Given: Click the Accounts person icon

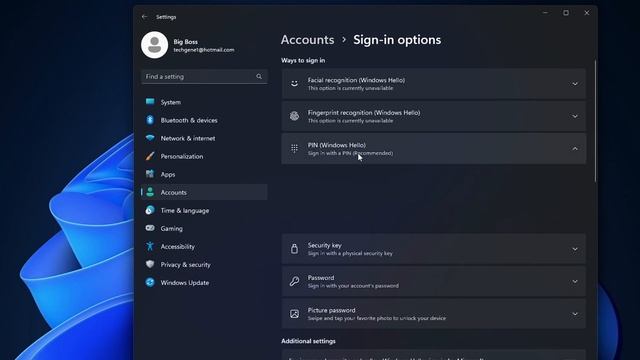Looking at the screenshot, I should click(150, 192).
